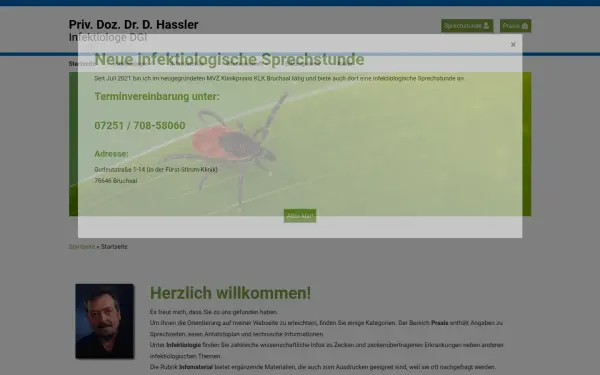This screenshot has width=600, height=375.
Task: Click the Adresse: heading in the popup
Action: coord(111,154)
